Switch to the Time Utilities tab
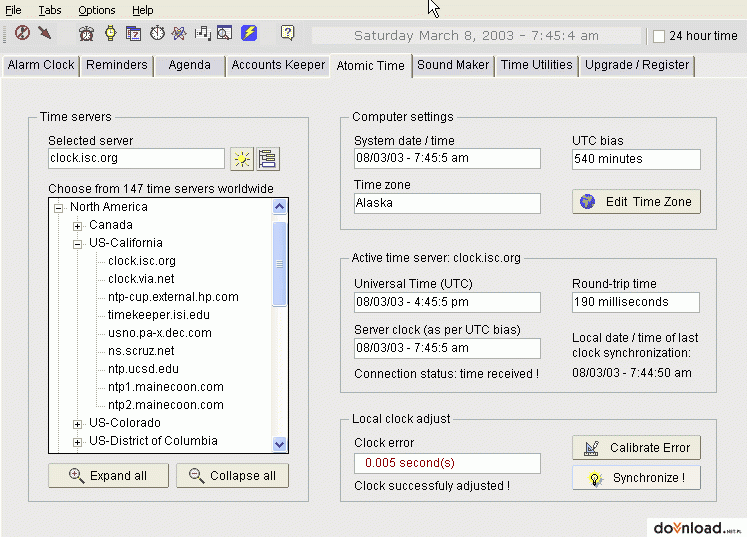This screenshot has width=747, height=537. click(536, 65)
